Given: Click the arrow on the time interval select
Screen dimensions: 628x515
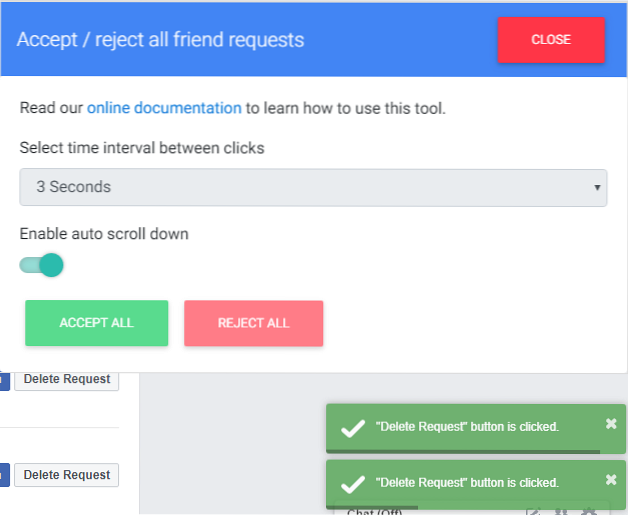Looking at the screenshot, I should pyautogui.click(x=597, y=187).
